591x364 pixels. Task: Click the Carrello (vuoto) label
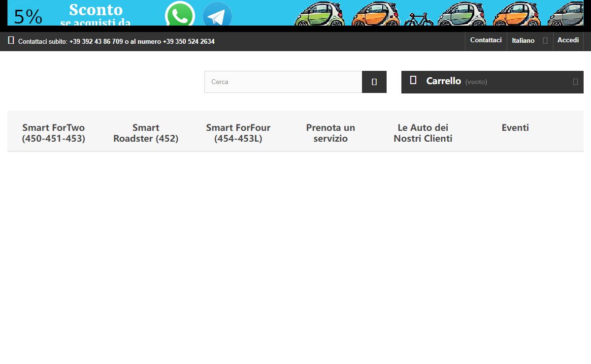pos(456,81)
